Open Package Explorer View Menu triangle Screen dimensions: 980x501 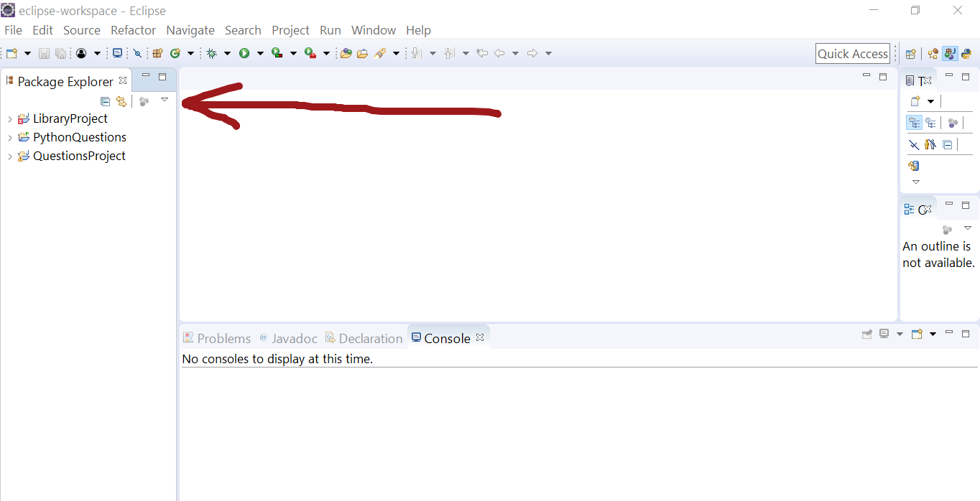[x=165, y=100]
